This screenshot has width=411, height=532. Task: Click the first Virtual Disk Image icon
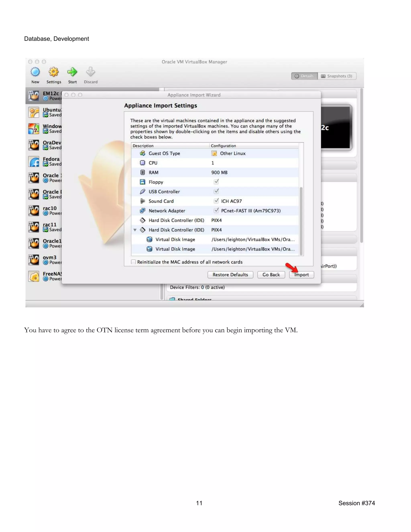[x=150, y=240]
